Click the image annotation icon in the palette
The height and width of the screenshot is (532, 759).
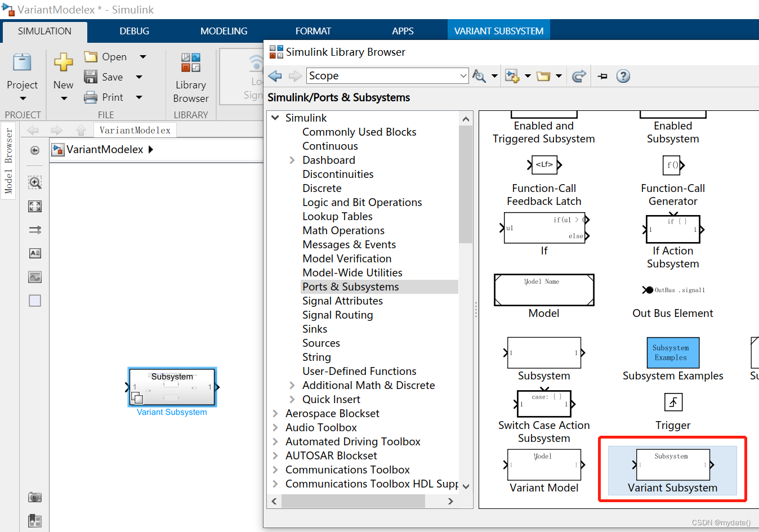35,277
